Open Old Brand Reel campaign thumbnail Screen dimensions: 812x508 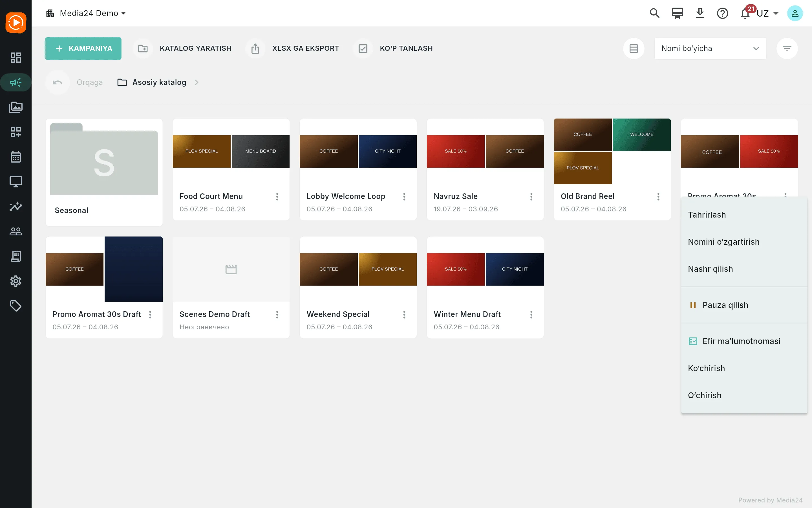pos(612,151)
